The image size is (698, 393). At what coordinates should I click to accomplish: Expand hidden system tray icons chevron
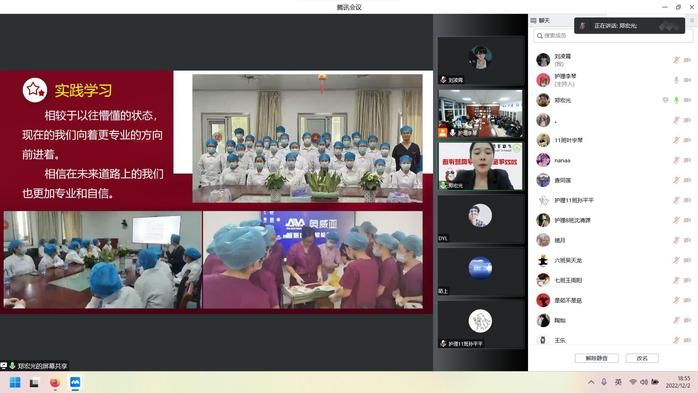coord(591,382)
